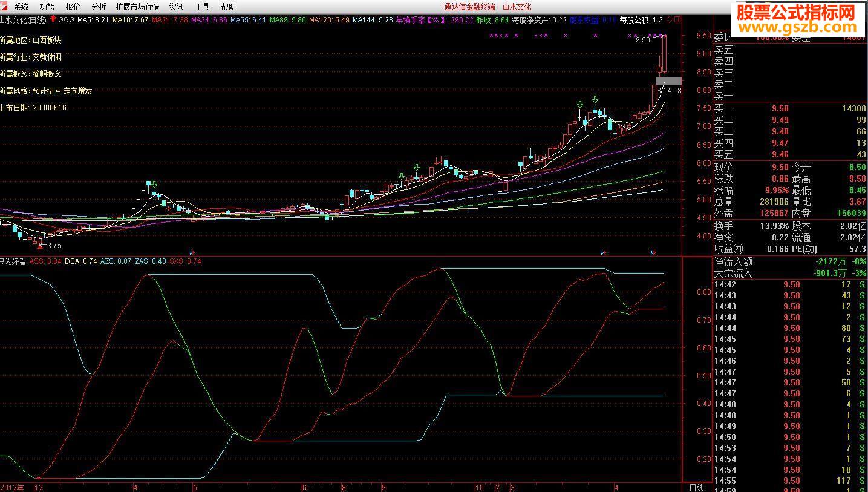The image size is (868, 492).
Task: Open the 扩展市场行情 menu
Action: point(137,7)
